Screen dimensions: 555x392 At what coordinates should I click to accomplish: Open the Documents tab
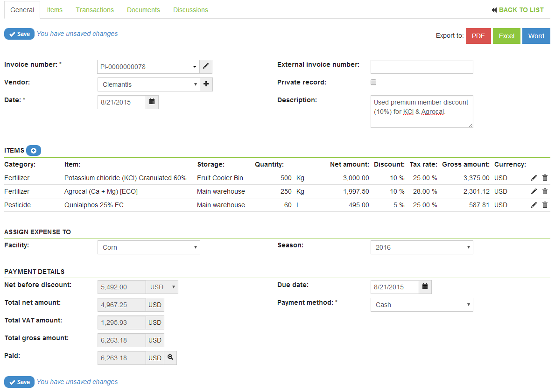pyautogui.click(x=143, y=10)
